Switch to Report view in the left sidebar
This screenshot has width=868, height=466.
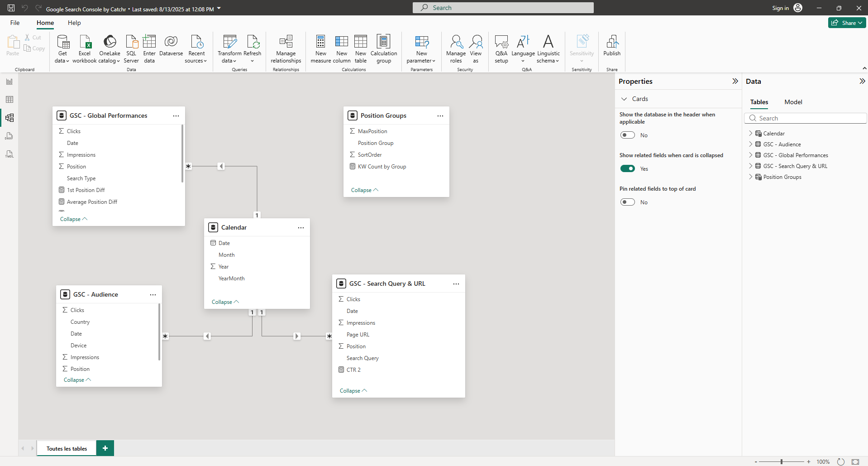(x=9, y=82)
